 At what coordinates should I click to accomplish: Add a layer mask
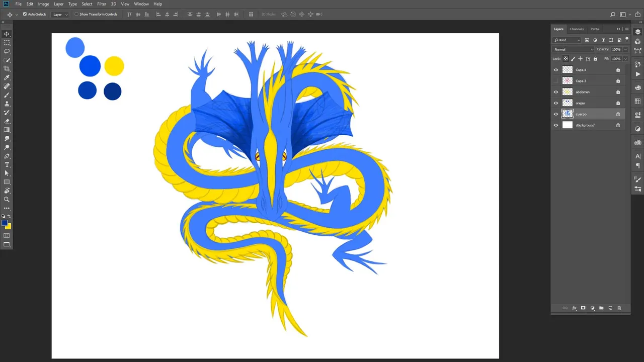tap(583, 308)
